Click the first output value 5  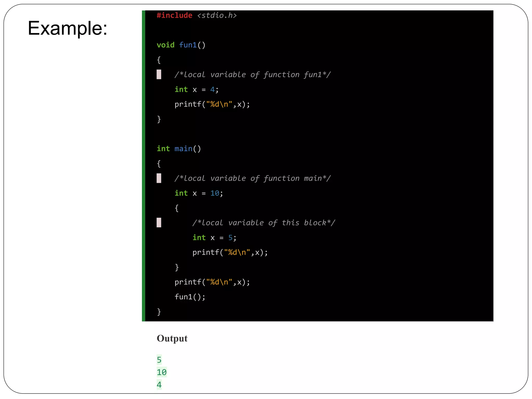click(x=159, y=360)
